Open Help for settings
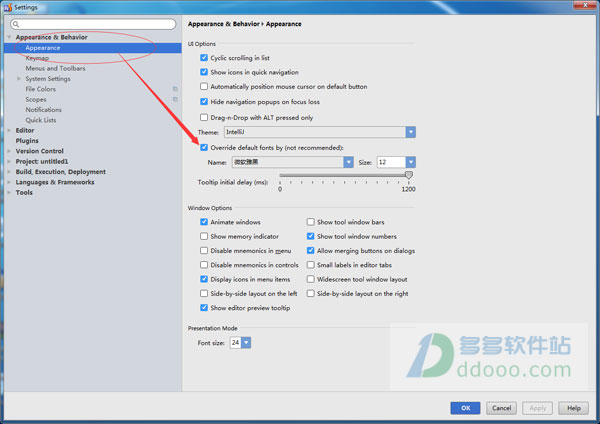The image size is (600, 424). pos(574,408)
